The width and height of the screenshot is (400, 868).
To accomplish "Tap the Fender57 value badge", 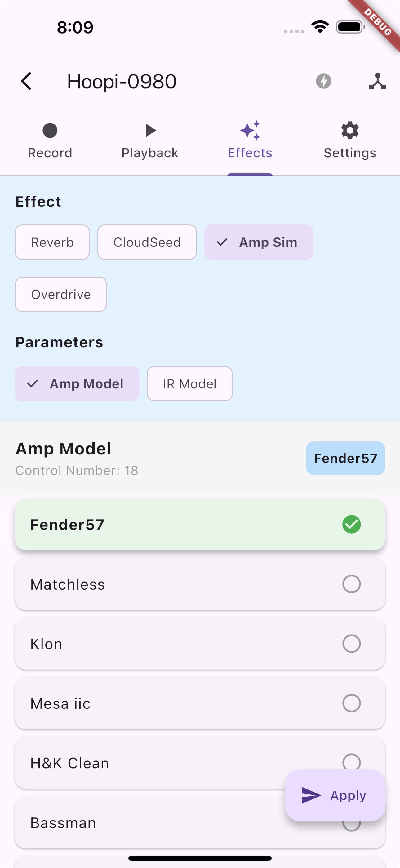I will click(x=345, y=458).
